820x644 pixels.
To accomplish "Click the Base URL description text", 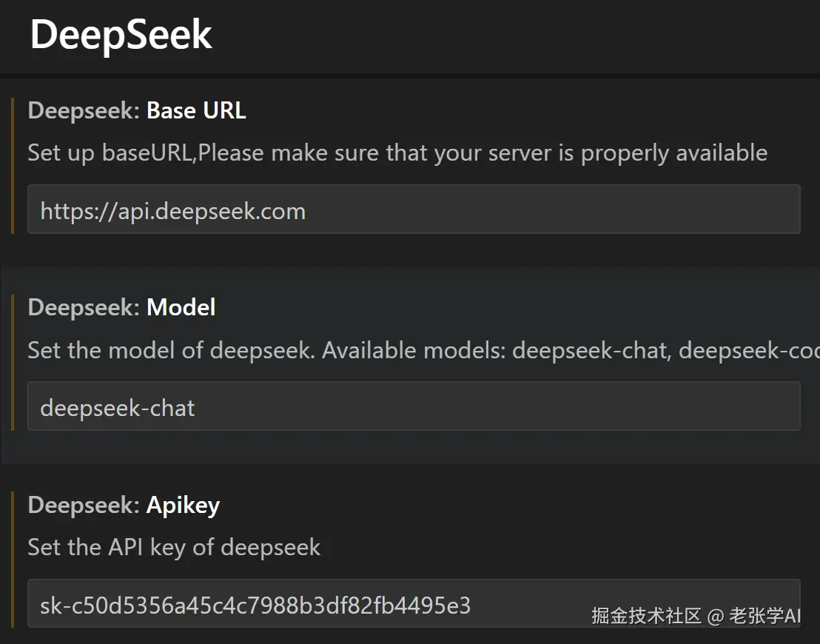I will tap(397, 153).
